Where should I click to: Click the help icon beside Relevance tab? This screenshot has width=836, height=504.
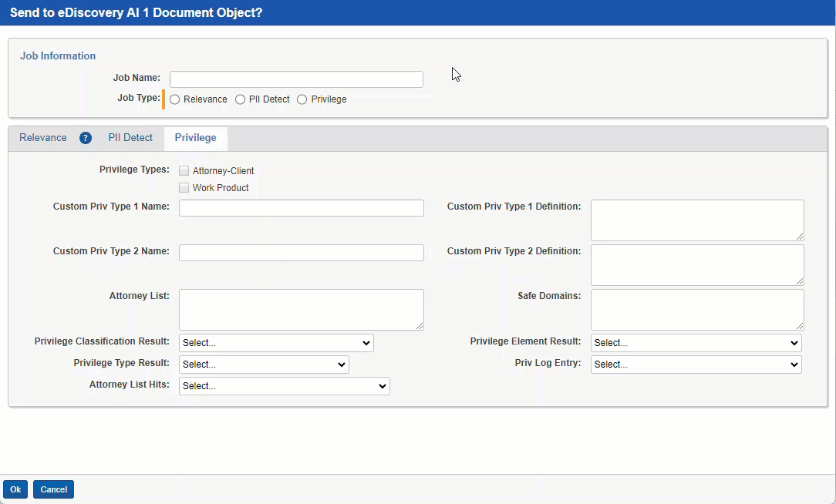pyautogui.click(x=85, y=137)
